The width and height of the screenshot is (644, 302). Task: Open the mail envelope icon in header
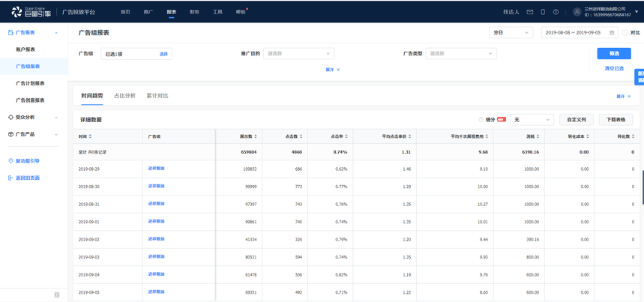pyautogui.click(x=530, y=12)
